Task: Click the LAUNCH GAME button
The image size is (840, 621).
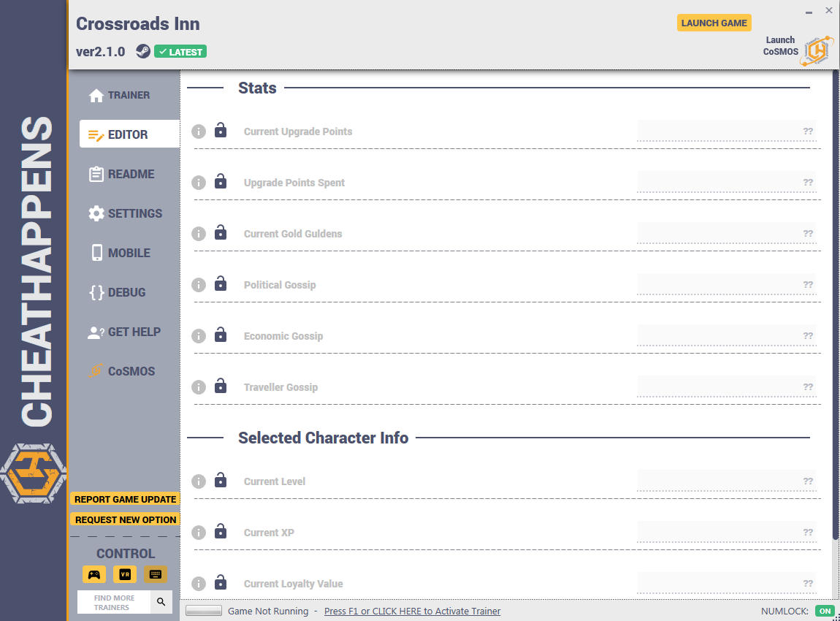Action: coord(714,23)
